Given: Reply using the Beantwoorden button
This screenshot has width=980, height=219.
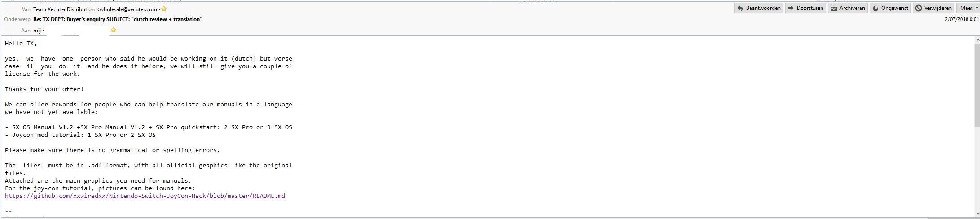Looking at the screenshot, I should tap(759, 8).
